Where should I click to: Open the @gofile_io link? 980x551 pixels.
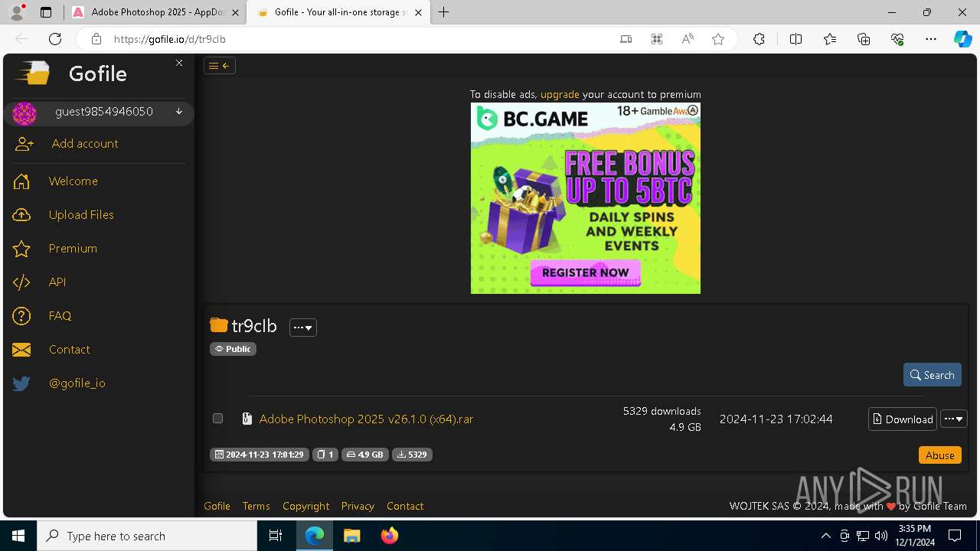click(x=77, y=383)
